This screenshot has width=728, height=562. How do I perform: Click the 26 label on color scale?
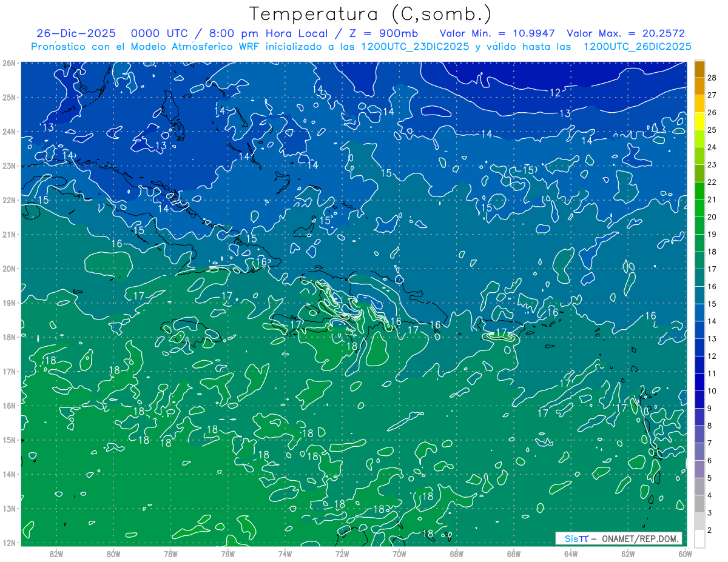(712, 113)
